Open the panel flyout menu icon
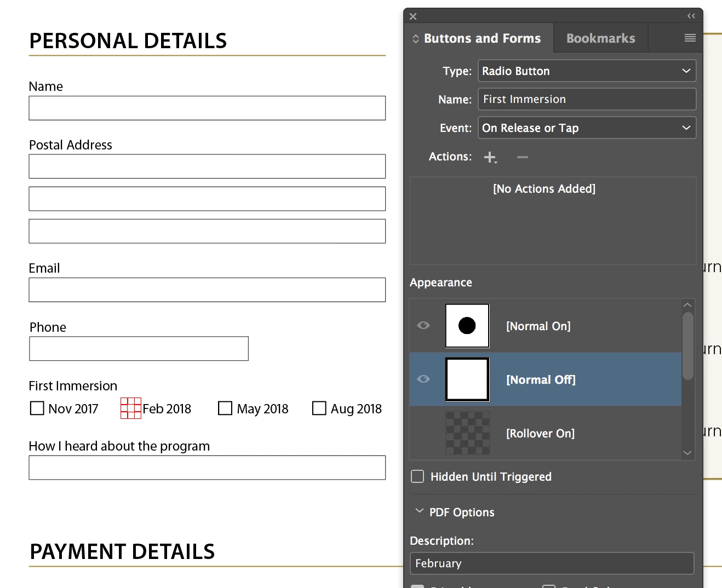Viewport: 722px width, 588px height. (690, 38)
